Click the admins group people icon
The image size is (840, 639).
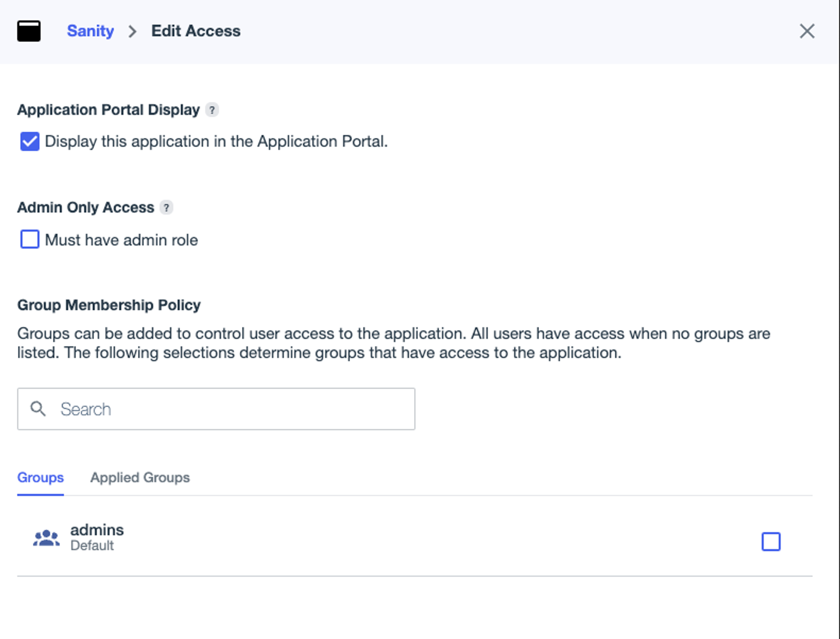point(46,538)
